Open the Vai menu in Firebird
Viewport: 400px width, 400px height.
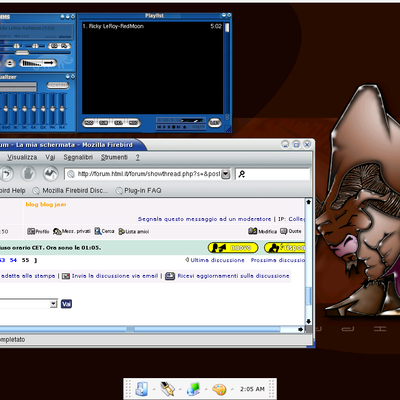pos(50,157)
